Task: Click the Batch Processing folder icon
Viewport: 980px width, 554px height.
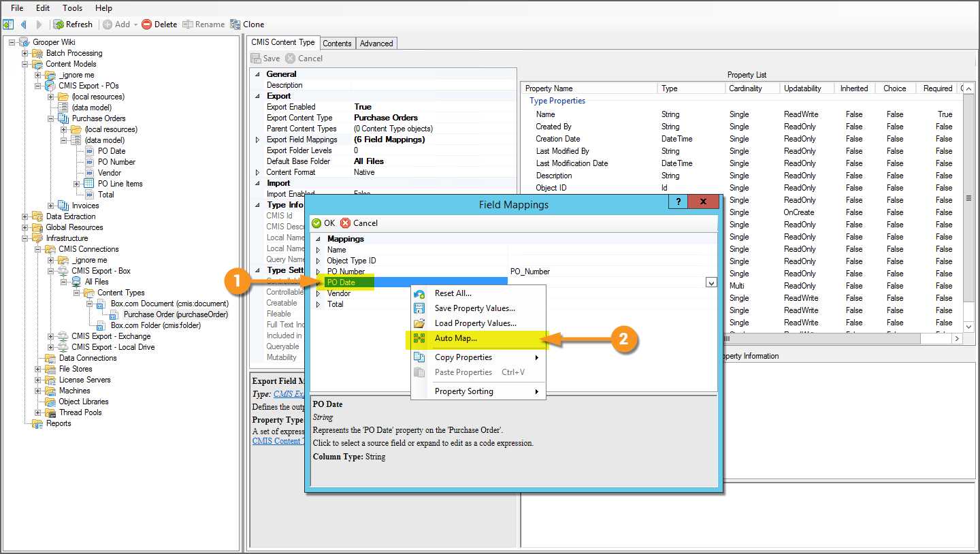Action: coord(38,53)
